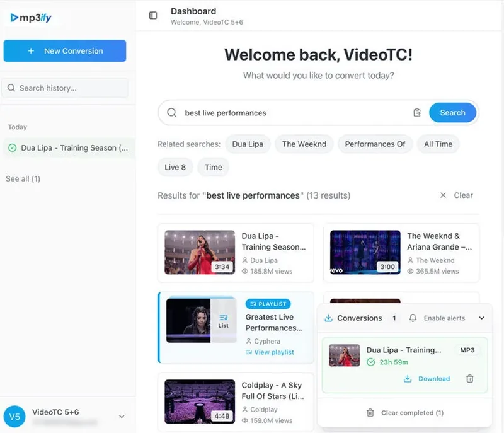Click the magnifier icon in main search bar

(x=171, y=113)
